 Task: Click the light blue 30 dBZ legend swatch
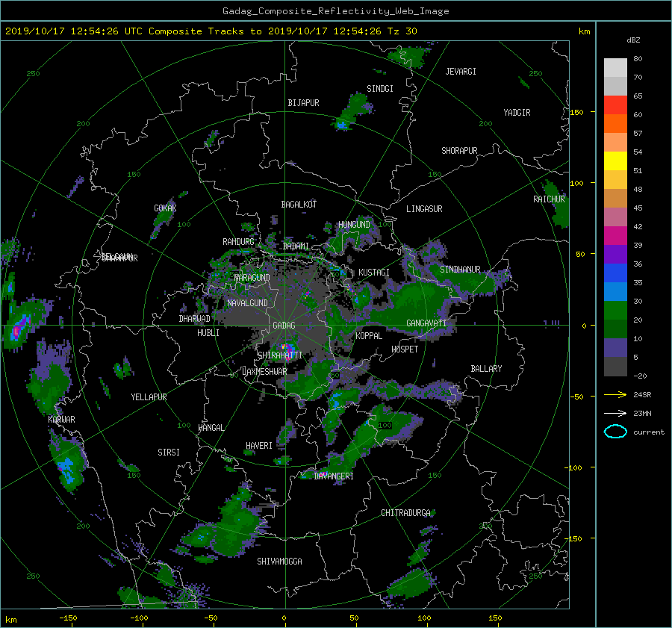point(615,292)
